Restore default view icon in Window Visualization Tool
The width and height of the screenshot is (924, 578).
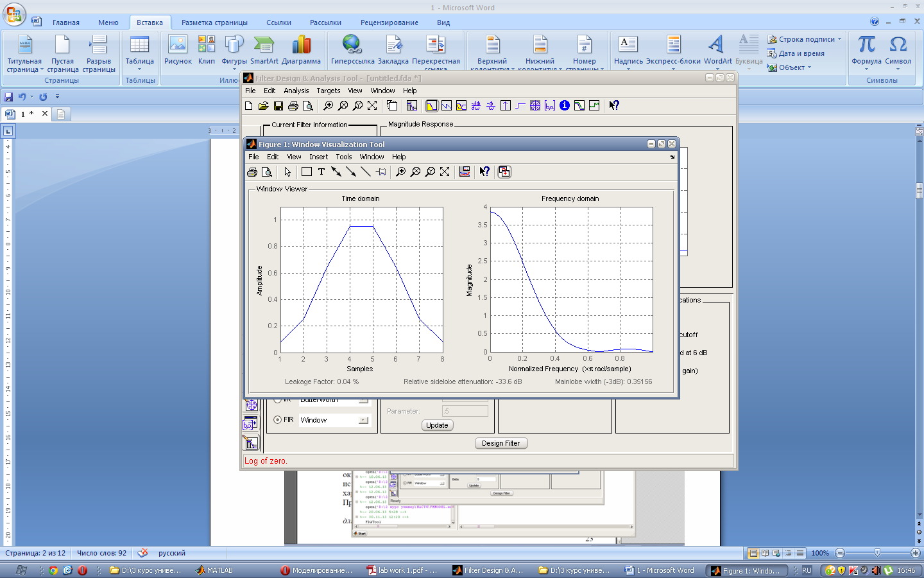(x=445, y=172)
